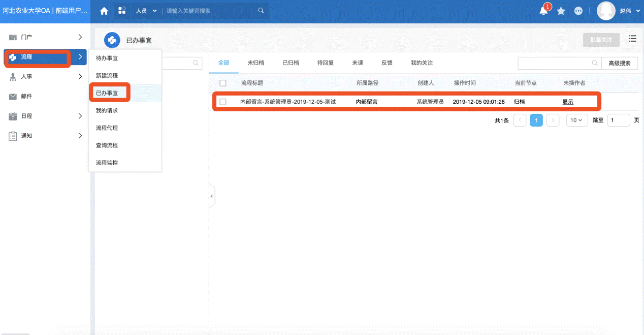Click the user avatar for 赵伟
Image resolution: width=644 pixels, height=335 pixels.
click(x=605, y=11)
